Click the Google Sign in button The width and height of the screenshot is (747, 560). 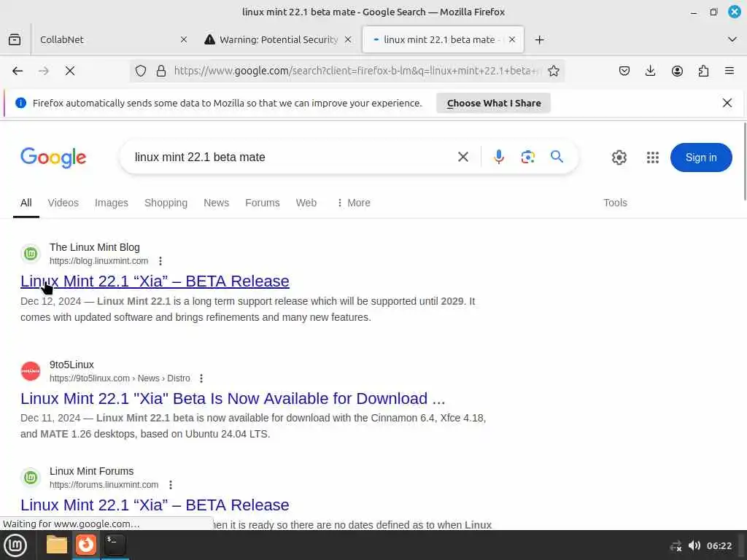(701, 157)
